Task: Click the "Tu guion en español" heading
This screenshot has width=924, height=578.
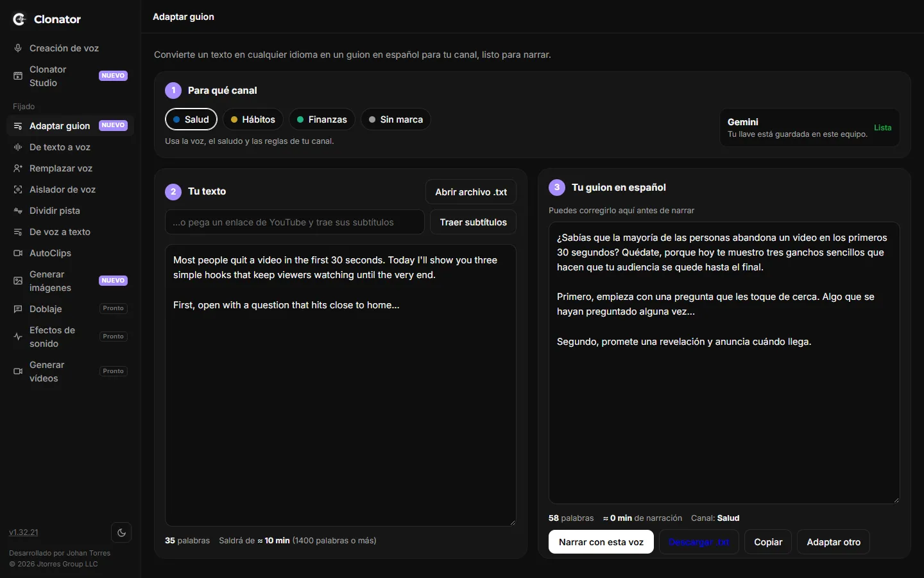Action: pos(619,188)
